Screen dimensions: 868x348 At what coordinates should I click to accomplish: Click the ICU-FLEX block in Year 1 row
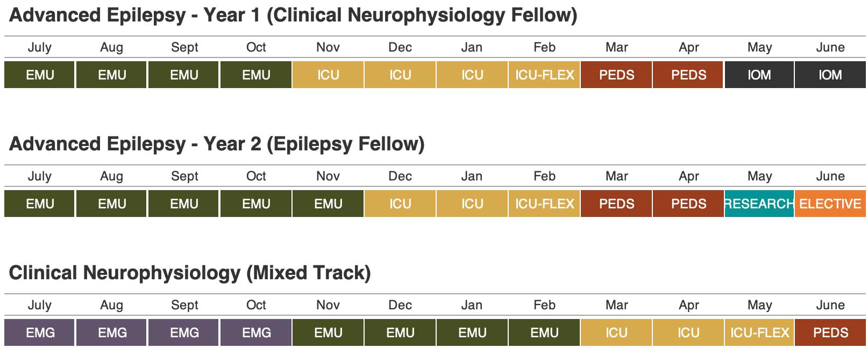point(544,75)
